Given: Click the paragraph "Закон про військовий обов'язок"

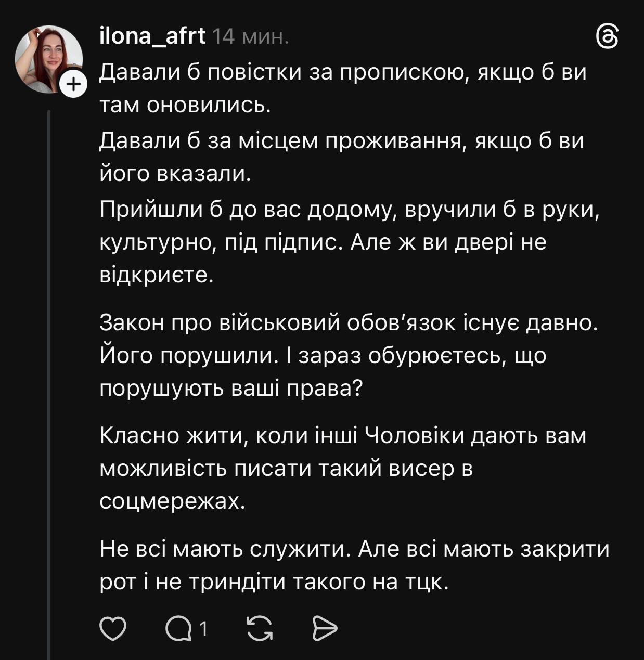Looking at the screenshot, I should click(349, 323).
